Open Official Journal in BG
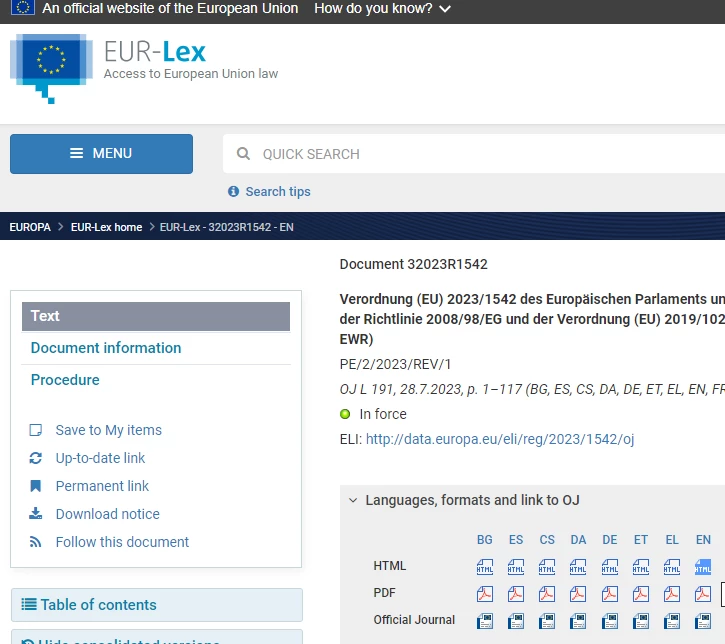The image size is (725, 644). 485,621
